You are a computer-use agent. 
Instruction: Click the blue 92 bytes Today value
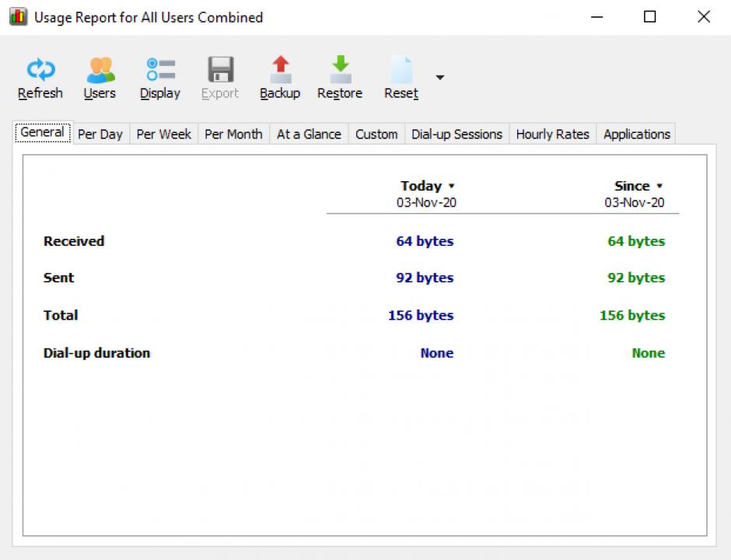[x=425, y=278]
